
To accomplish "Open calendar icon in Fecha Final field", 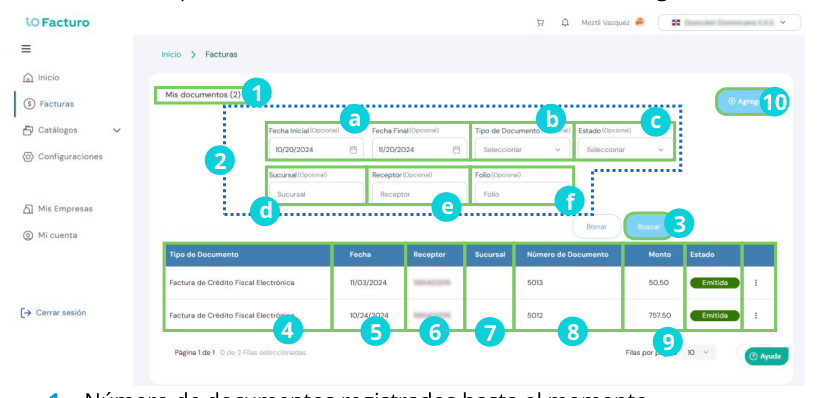I will point(456,150).
